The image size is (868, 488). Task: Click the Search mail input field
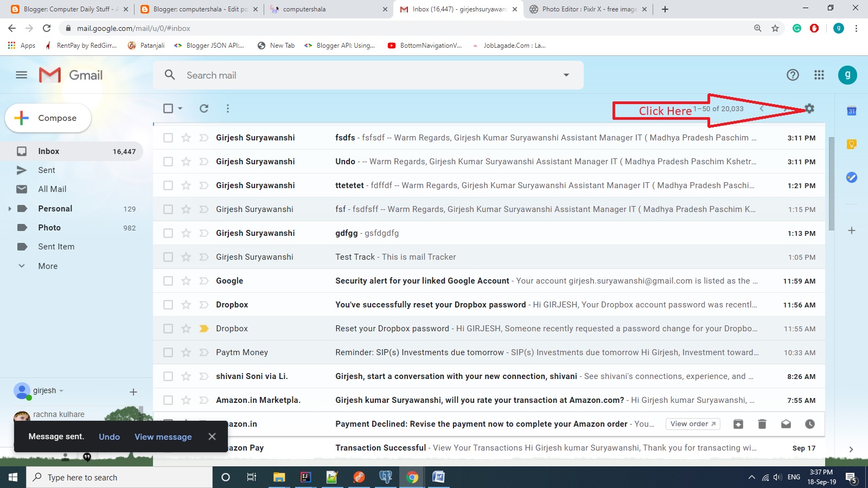tap(369, 75)
